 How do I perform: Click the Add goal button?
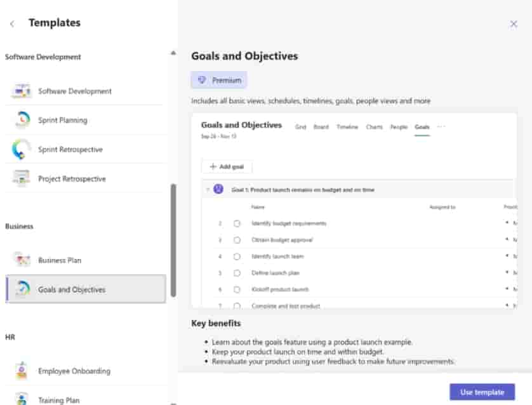click(227, 166)
